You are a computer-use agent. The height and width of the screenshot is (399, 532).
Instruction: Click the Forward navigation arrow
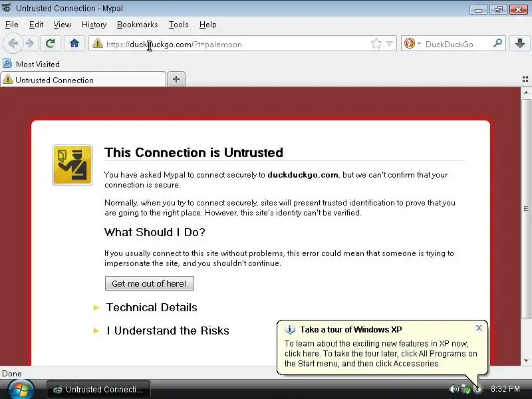[x=30, y=43]
